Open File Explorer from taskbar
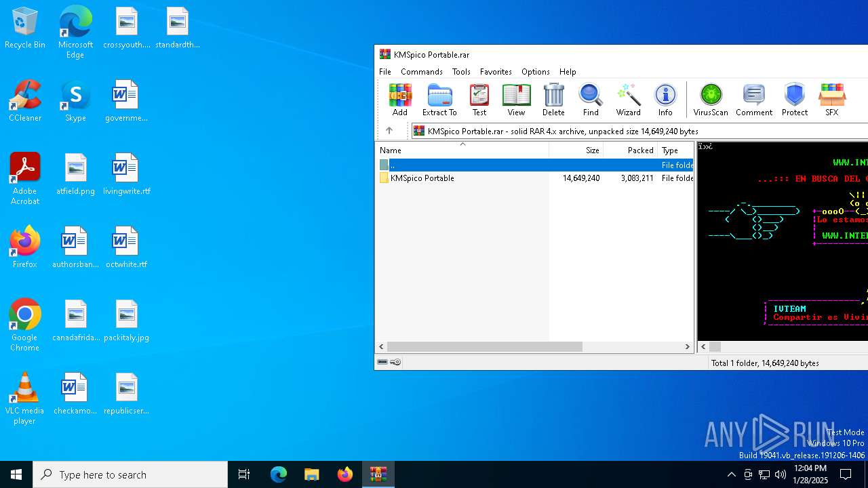Image resolution: width=868 pixels, height=488 pixels. pyautogui.click(x=311, y=474)
